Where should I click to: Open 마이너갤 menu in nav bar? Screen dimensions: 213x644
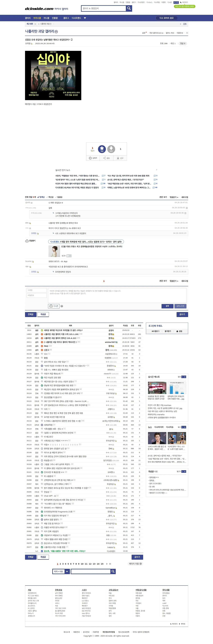click(37, 18)
